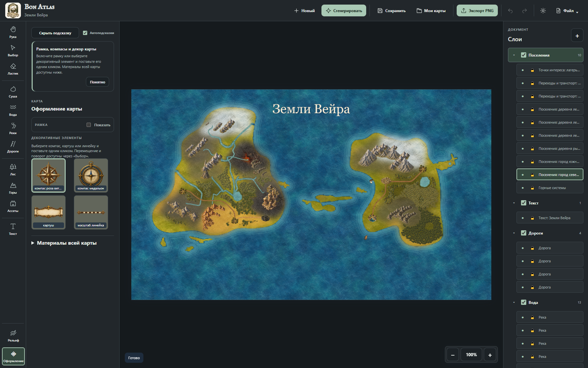The width and height of the screenshot is (588, 368).
Task: Uncheck the Поселения layer group checkbox
Action: click(x=524, y=55)
